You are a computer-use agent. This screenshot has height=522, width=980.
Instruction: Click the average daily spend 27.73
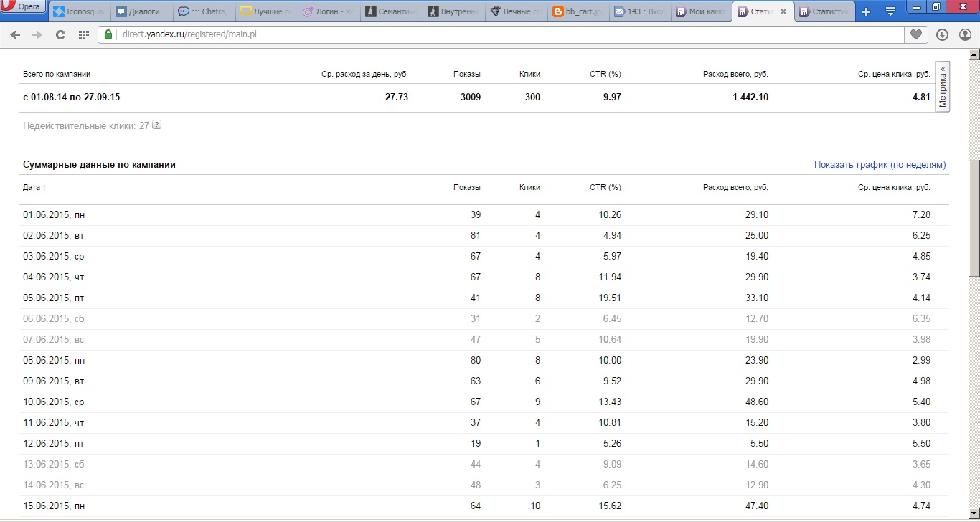pyautogui.click(x=397, y=98)
